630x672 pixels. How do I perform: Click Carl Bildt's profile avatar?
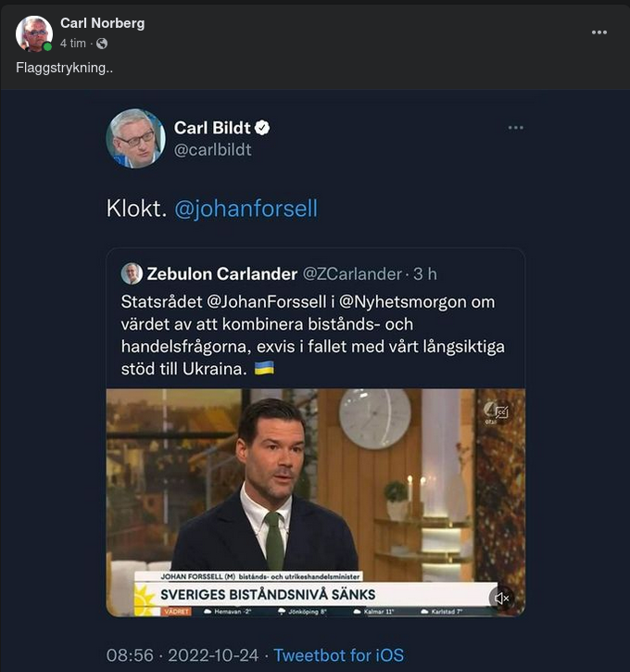pos(135,138)
